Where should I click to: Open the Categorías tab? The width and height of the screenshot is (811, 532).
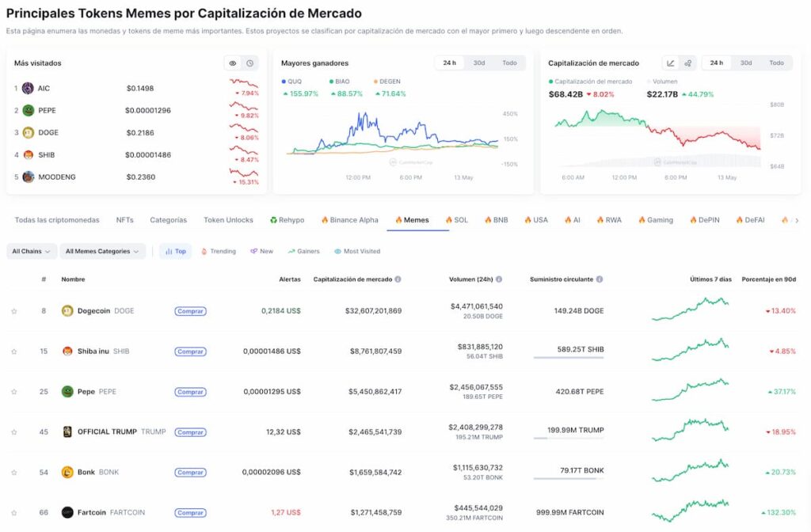(168, 220)
